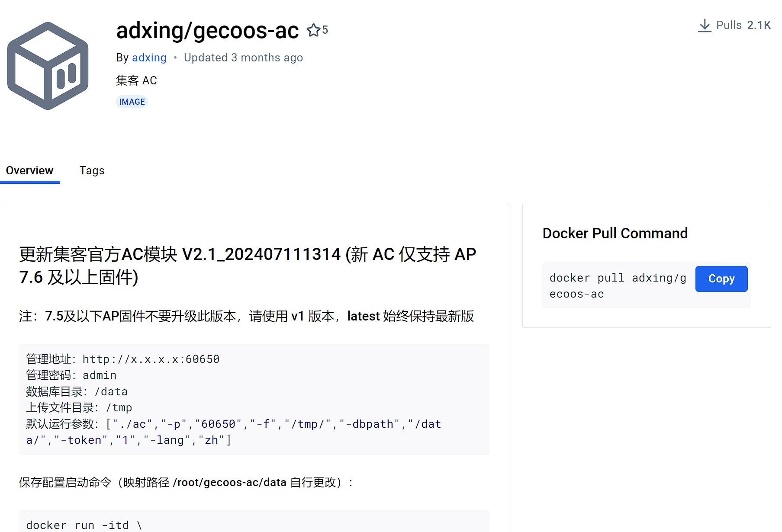Click the /root/gecoos-ac/data mapping path sentence
The width and height of the screenshot is (782, 532).
(186, 482)
